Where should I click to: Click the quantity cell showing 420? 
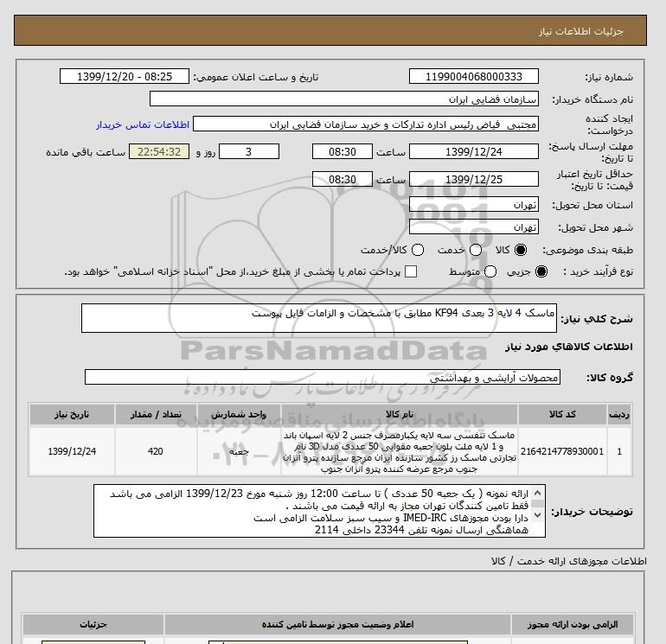156,451
